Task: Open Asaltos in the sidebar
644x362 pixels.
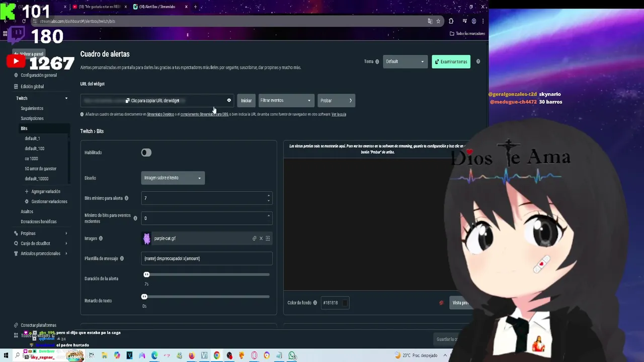Action: coord(27,212)
